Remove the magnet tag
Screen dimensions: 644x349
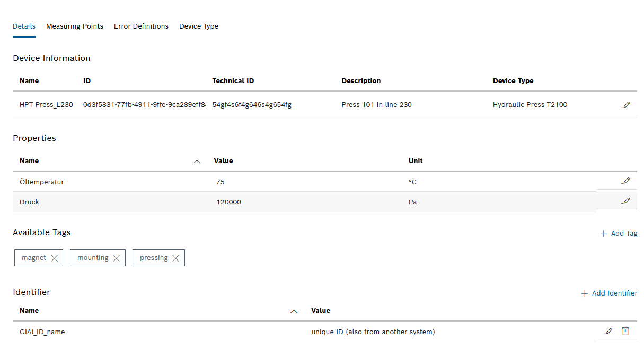tap(54, 258)
